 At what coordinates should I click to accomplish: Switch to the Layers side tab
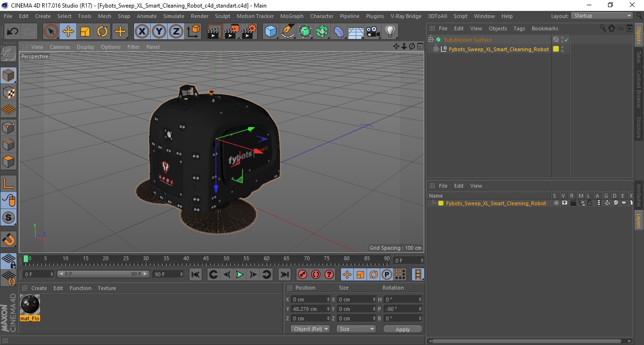pyautogui.click(x=639, y=220)
